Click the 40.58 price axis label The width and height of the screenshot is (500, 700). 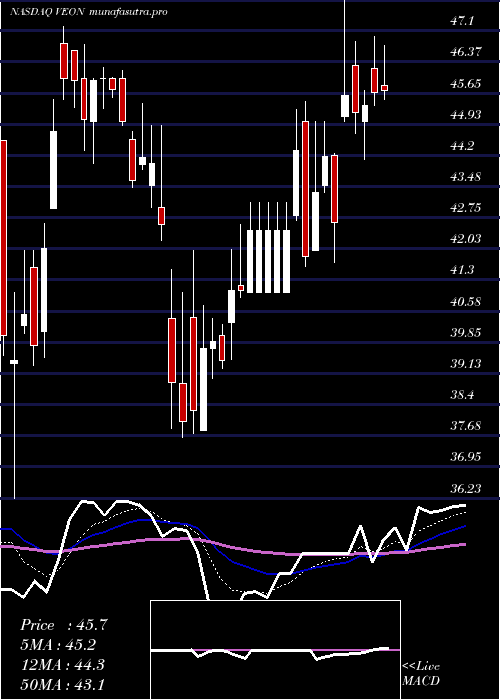tap(466, 301)
